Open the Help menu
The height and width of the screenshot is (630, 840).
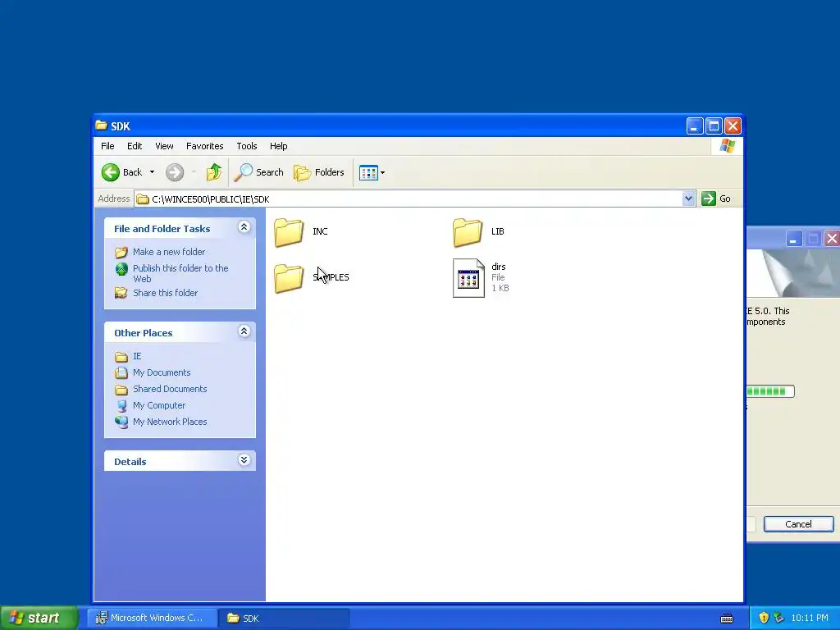tap(279, 146)
